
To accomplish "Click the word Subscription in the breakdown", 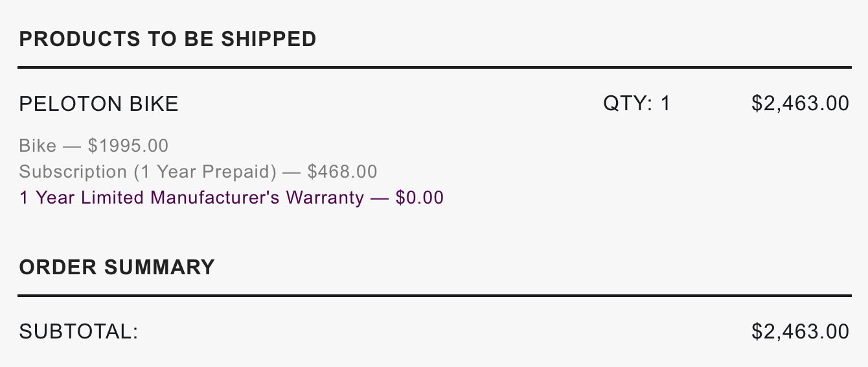I will click(73, 172).
